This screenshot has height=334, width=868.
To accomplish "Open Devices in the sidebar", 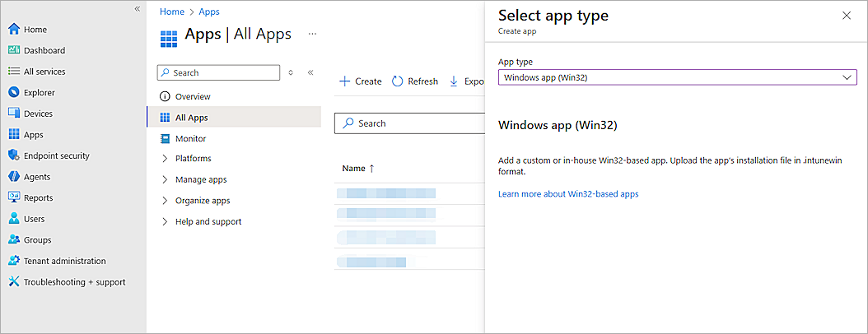I will (30, 114).
